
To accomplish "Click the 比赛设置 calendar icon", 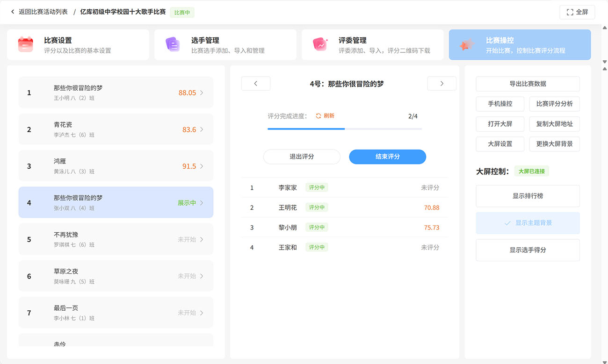I will 26,45.
